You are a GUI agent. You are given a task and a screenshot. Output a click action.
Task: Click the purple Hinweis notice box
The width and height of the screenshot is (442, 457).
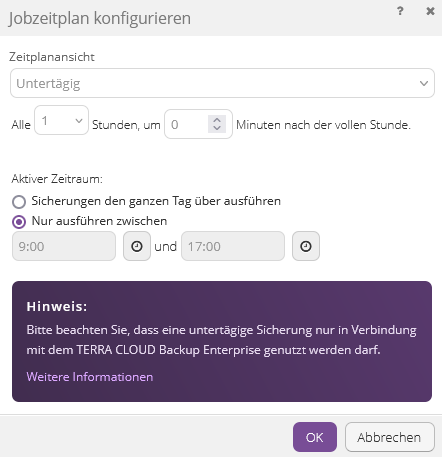pos(222,341)
